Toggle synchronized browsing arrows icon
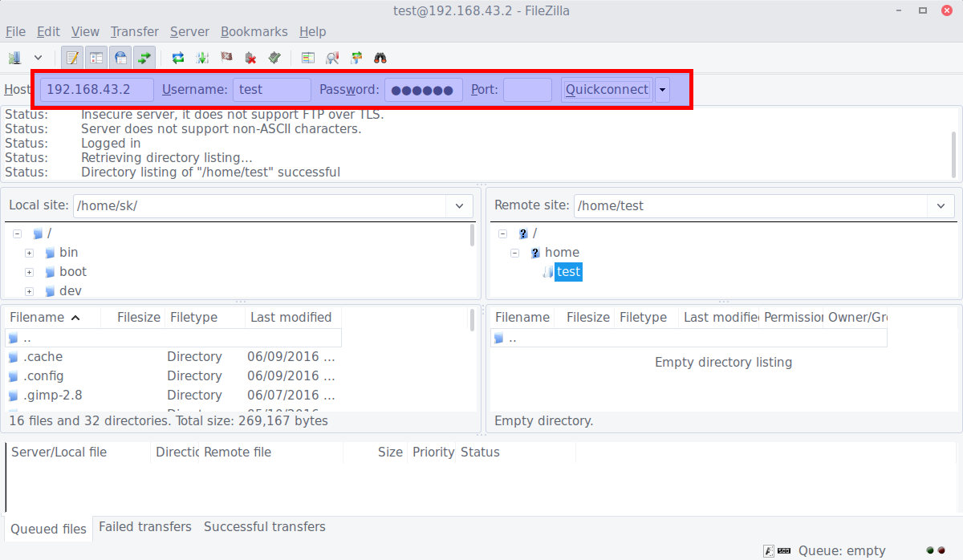The width and height of the screenshot is (963, 560). [x=356, y=58]
